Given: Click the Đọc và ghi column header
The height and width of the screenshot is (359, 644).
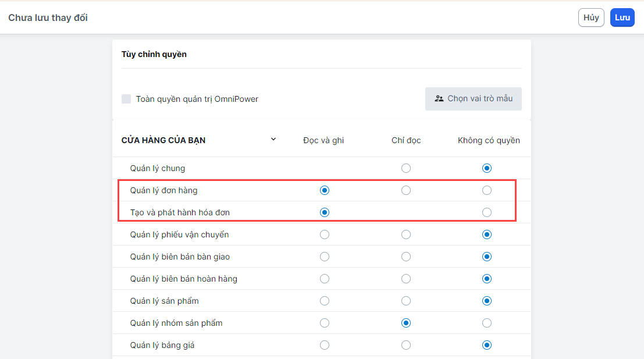Looking at the screenshot, I should click(x=323, y=140).
